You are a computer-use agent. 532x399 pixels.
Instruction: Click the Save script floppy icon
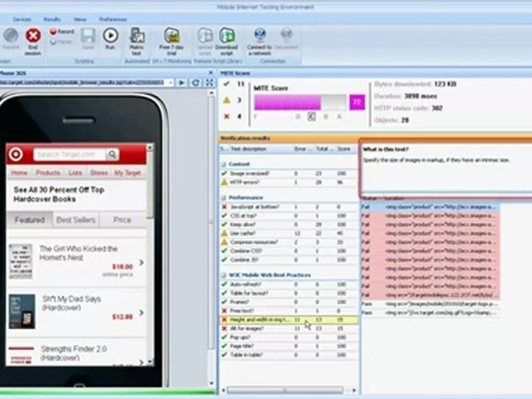point(88,39)
